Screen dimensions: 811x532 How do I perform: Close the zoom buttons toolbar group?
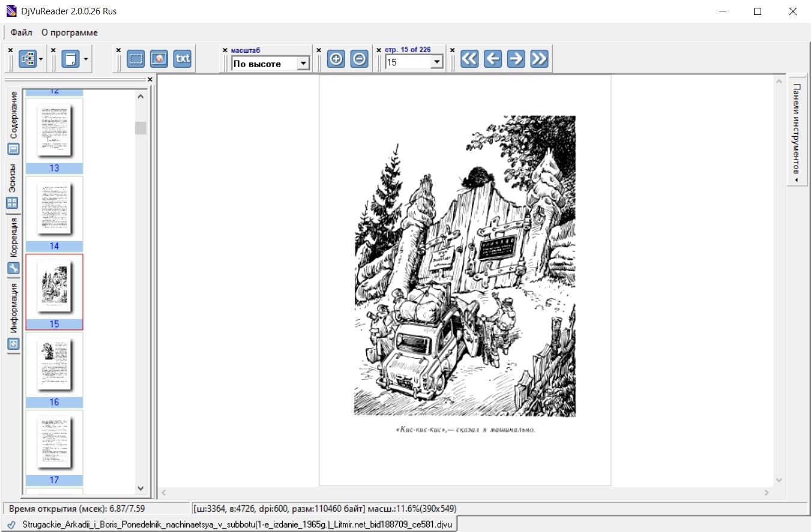click(319, 50)
